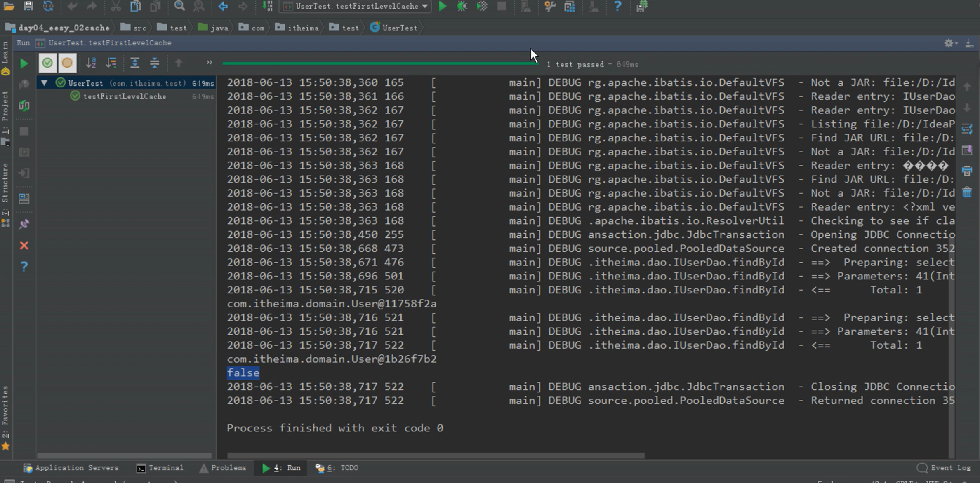
Task: Sort tests alphabetically
Action: click(x=91, y=63)
